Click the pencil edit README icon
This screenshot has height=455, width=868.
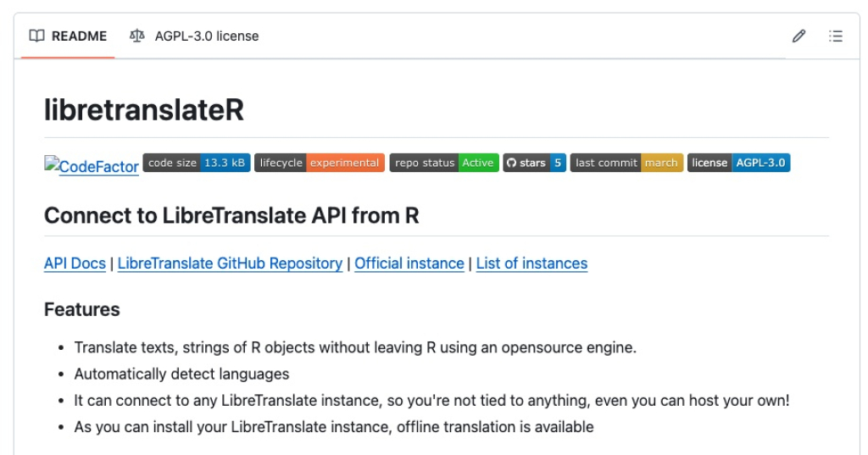[x=798, y=36]
